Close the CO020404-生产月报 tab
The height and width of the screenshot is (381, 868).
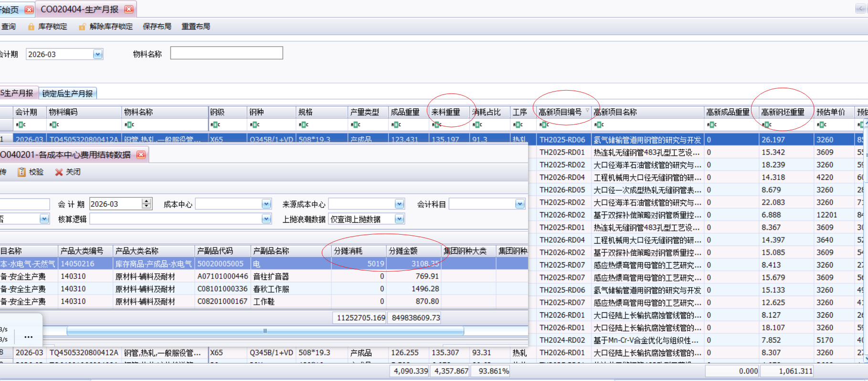[128, 9]
